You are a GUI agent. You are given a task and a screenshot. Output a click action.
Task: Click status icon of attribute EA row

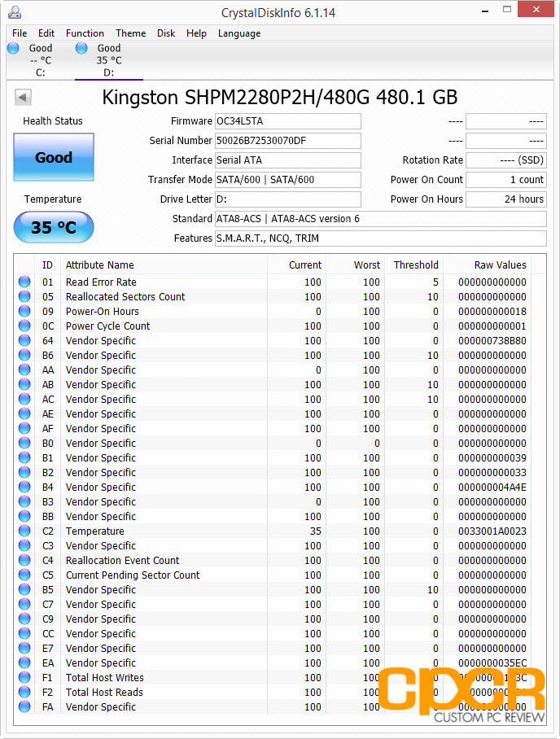point(24,662)
